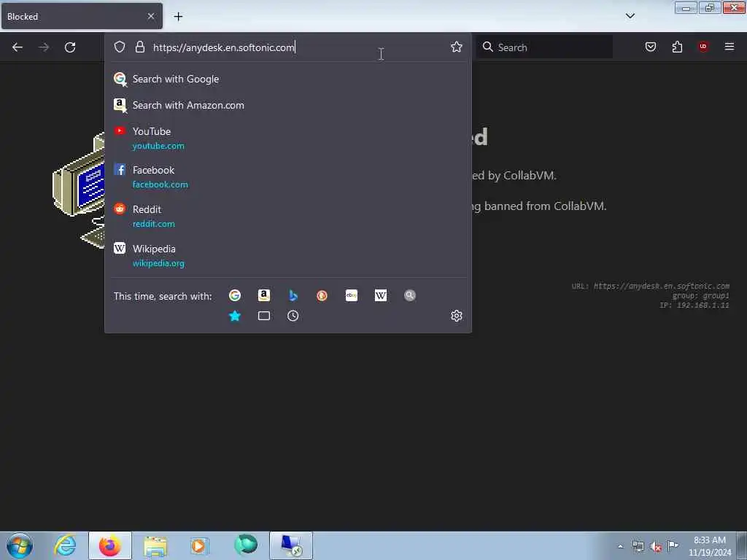This screenshot has width=747, height=560.
Task: Open a new tab with plus button
Action: [178, 17]
